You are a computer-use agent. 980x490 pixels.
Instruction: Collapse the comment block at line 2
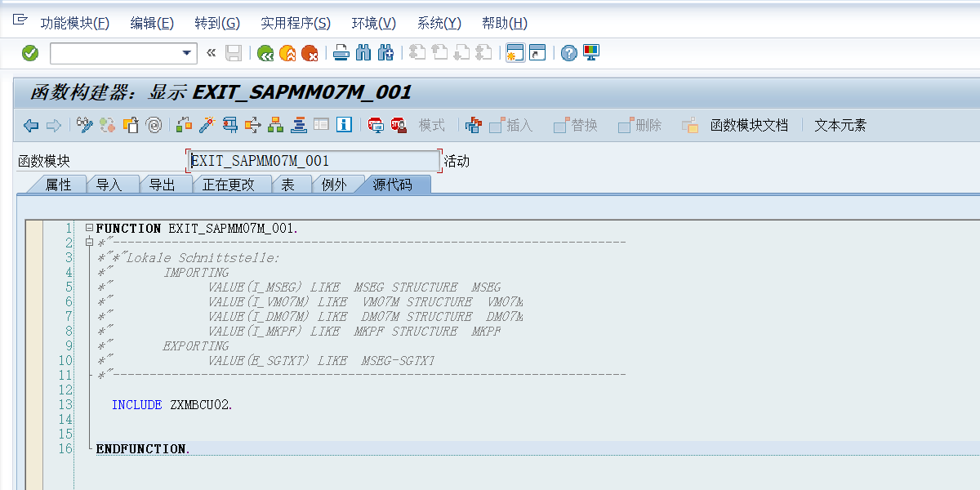[89, 243]
